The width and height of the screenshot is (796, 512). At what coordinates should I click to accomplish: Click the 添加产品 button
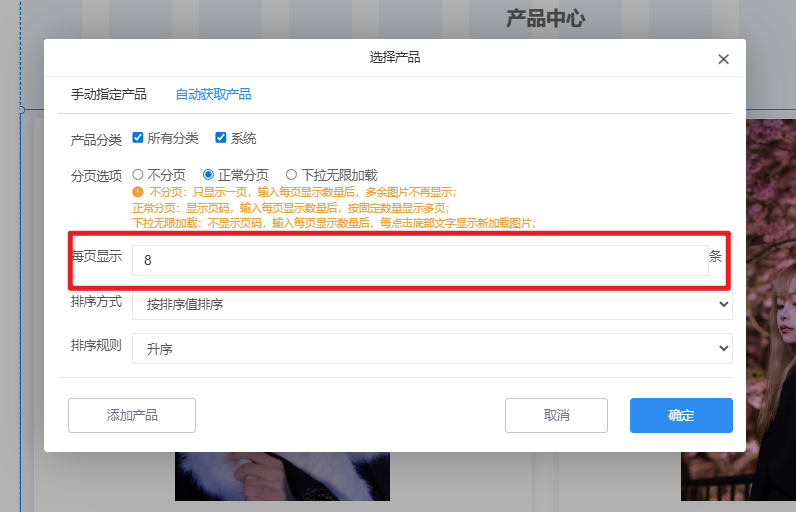point(132,415)
